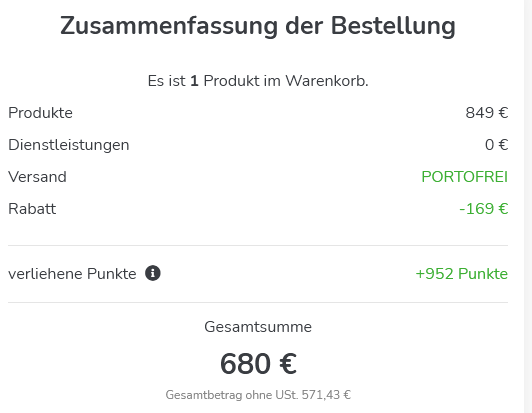Viewport: 532px width, 413px height.
Task: Click the Versand label
Action: tap(37, 177)
